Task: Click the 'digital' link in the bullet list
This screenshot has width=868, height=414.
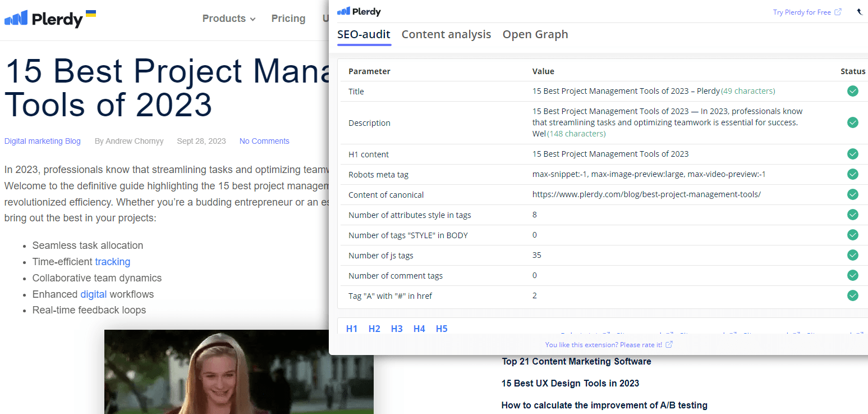Action: pos(94,294)
